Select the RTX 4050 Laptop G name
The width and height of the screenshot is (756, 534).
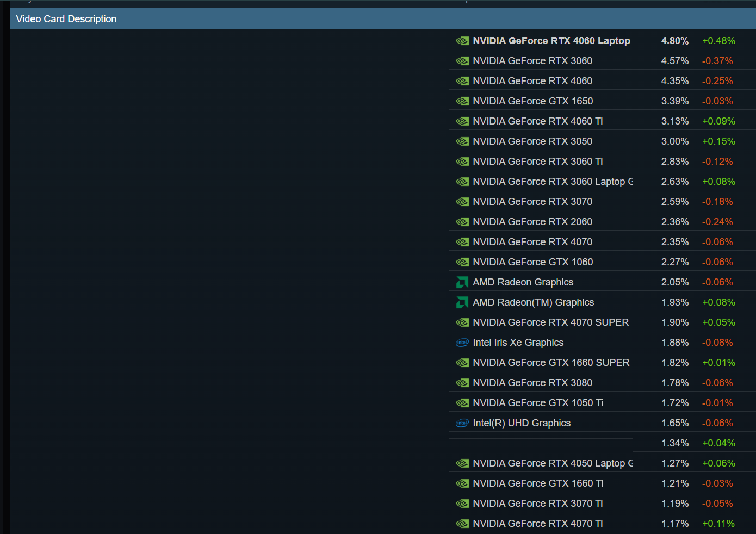point(553,463)
